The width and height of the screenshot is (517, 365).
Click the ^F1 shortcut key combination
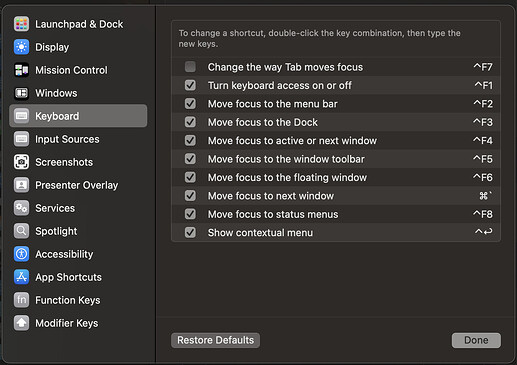(483, 85)
